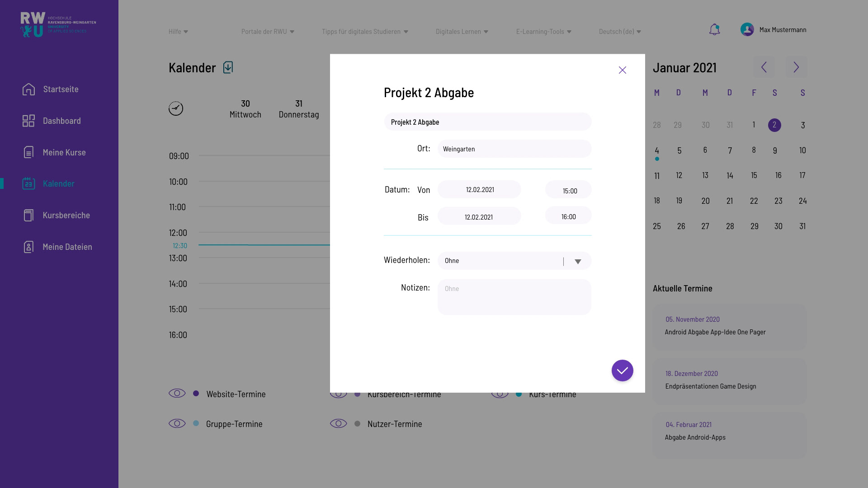
Task: Open Meine Kurse in the sidebar
Action: (64, 152)
